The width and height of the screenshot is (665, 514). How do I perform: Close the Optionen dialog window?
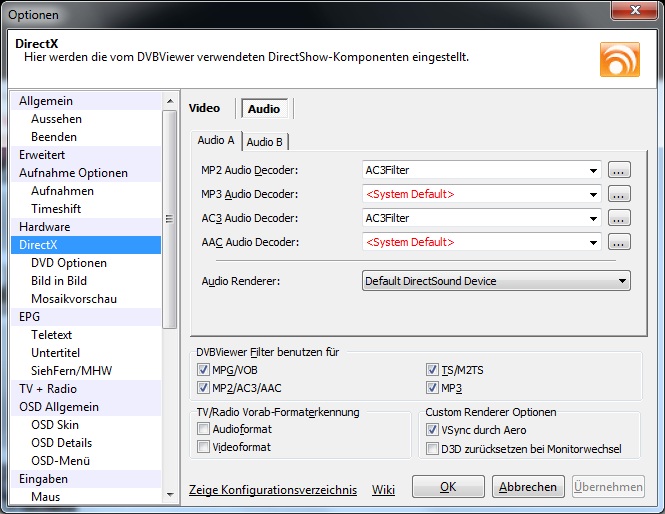tap(630, 13)
